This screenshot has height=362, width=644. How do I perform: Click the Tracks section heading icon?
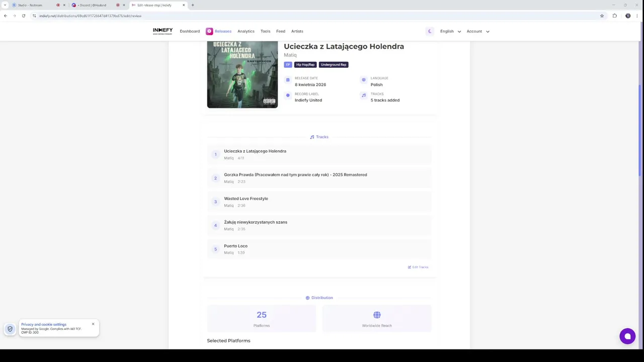[x=312, y=137]
